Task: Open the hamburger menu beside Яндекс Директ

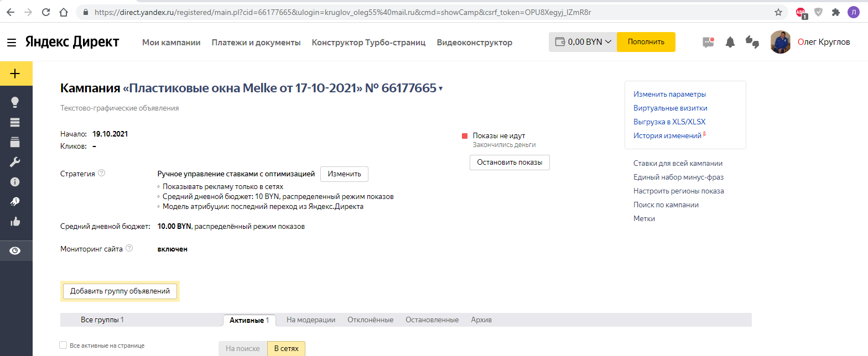Action: 12,43
